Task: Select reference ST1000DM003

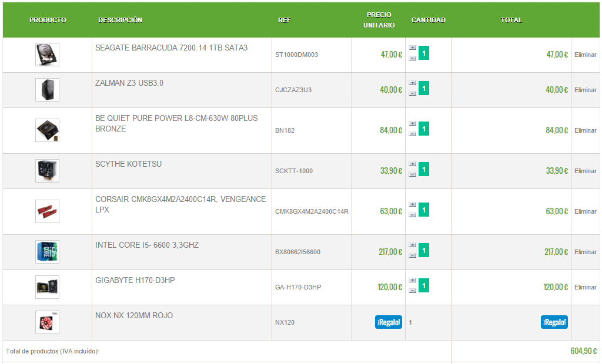Action: (x=296, y=55)
